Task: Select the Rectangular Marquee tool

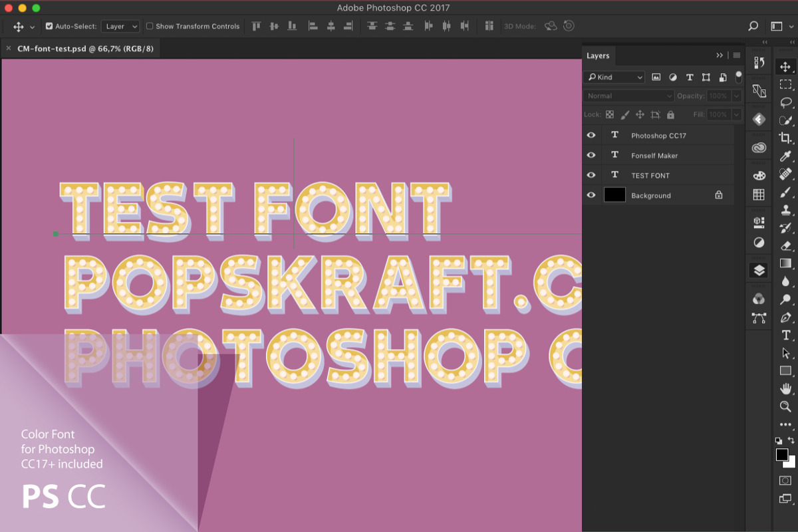Action: [785, 84]
